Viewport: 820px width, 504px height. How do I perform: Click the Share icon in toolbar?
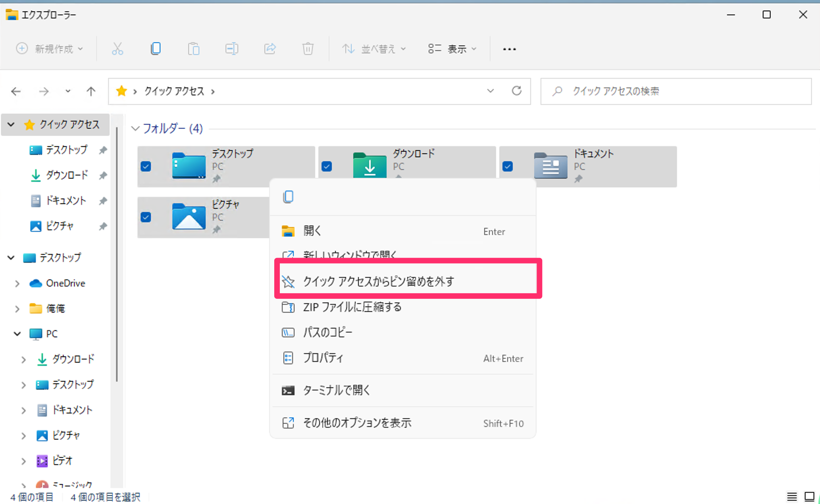pos(270,49)
